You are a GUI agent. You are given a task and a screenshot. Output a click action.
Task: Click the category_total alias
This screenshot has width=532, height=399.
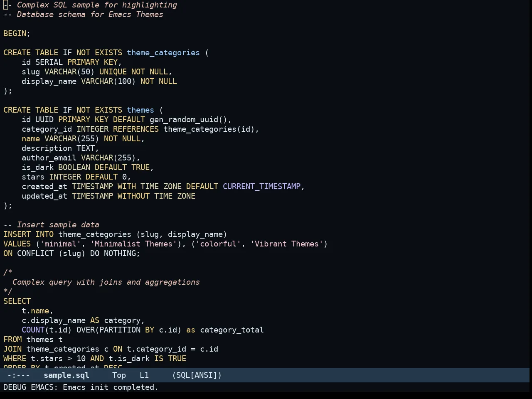pos(232,330)
